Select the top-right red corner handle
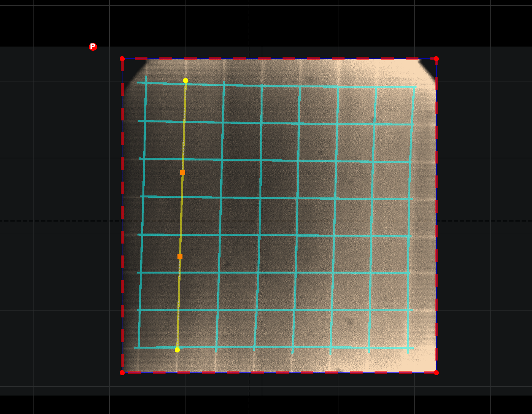This screenshot has width=532, height=414. click(x=436, y=59)
